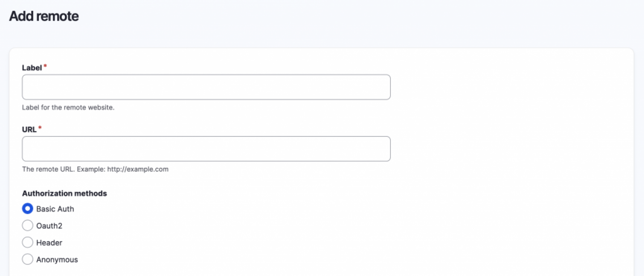Click the "Authorization methods" group heading

click(64, 194)
